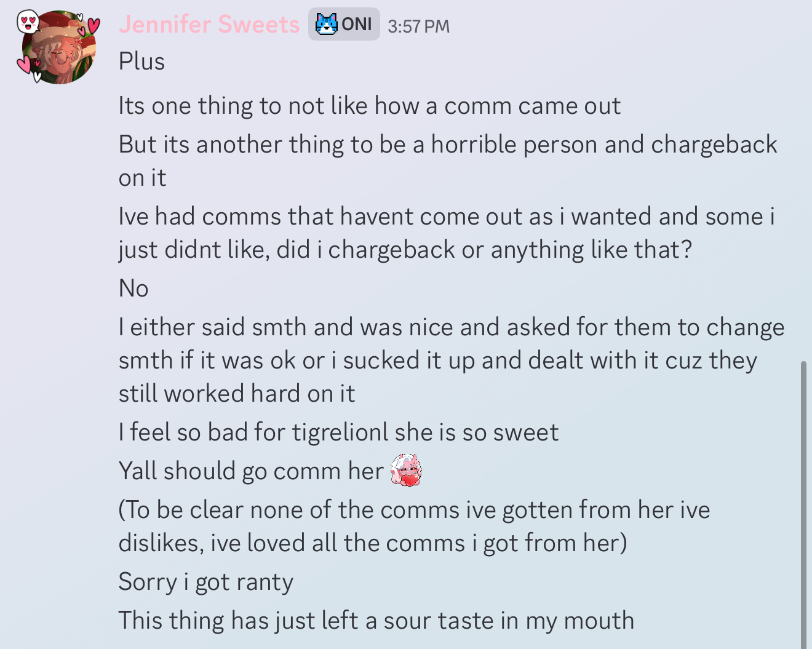Click the "I feel so bad for tigrelionl" message
The width and height of the screenshot is (812, 649).
click(338, 432)
